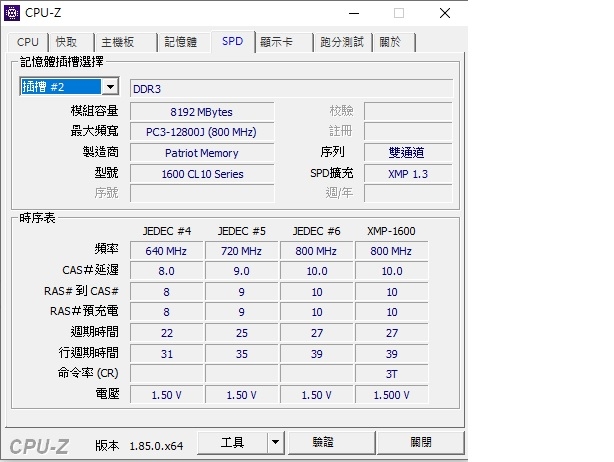The image size is (614, 462).
Task: Switch to the CPU tab
Action: 28,42
